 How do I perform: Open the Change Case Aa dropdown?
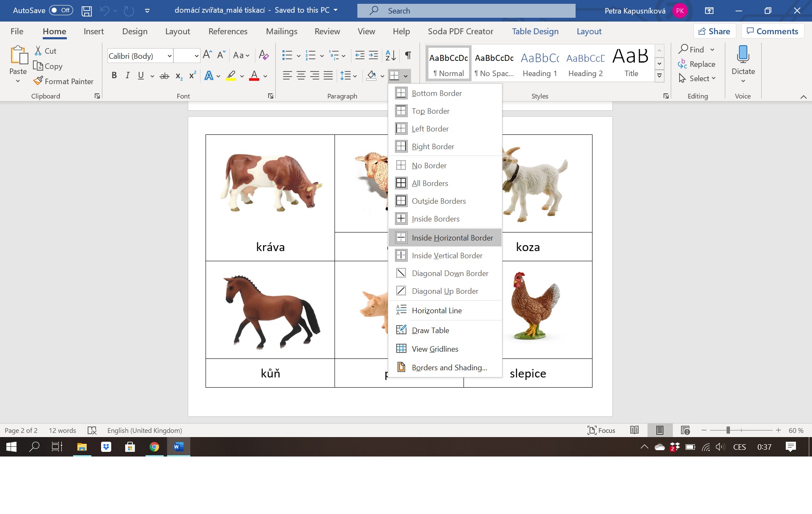coord(241,55)
